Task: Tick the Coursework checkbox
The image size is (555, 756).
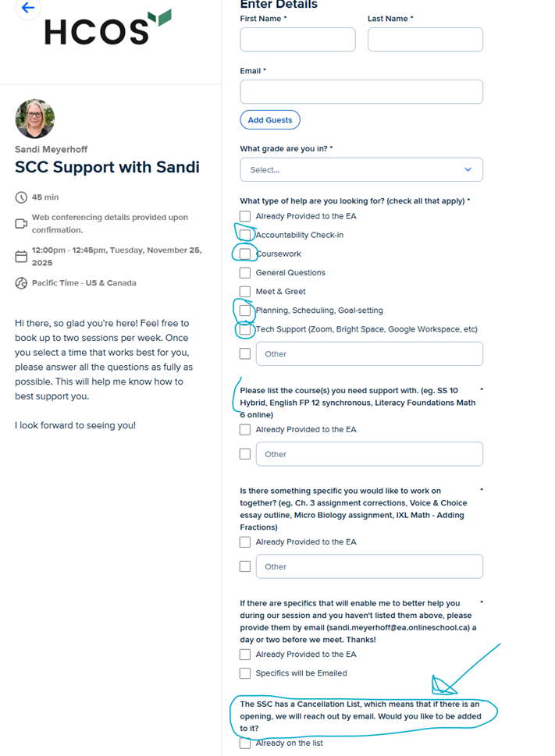Action: [245, 254]
